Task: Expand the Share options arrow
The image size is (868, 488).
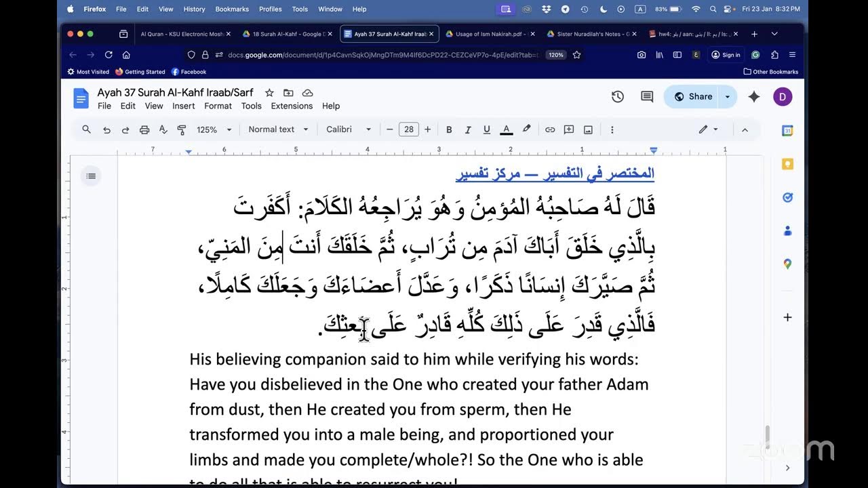Action: pyautogui.click(x=728, y=97)
